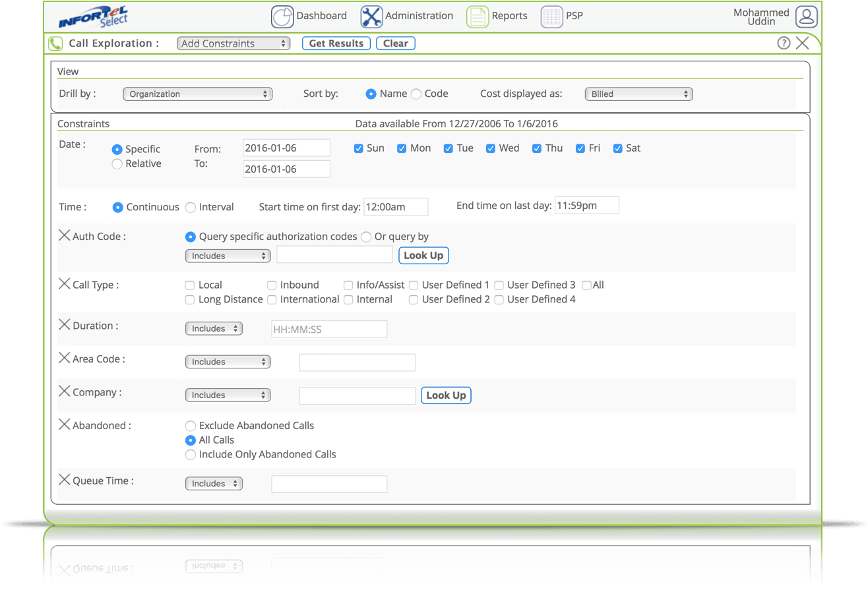Change the Cost displayed as Billed dropdown
This screenshot has height=611, width=868.
pos(638,94)
